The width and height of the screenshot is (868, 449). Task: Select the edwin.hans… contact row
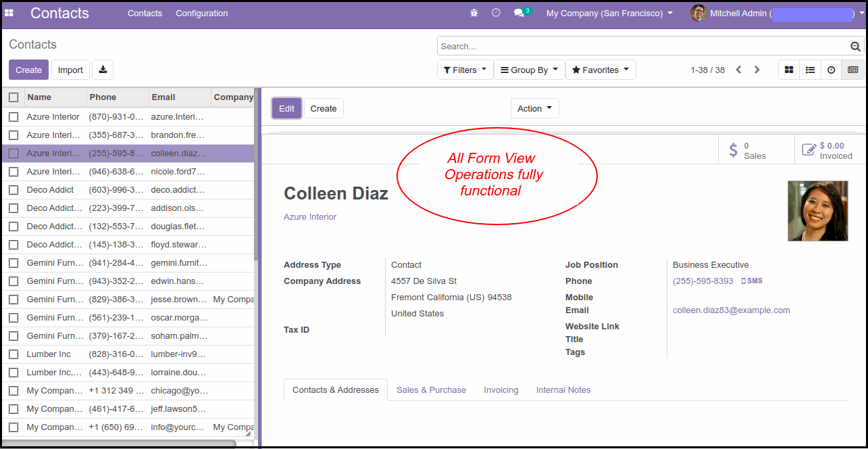click(128, 281)
